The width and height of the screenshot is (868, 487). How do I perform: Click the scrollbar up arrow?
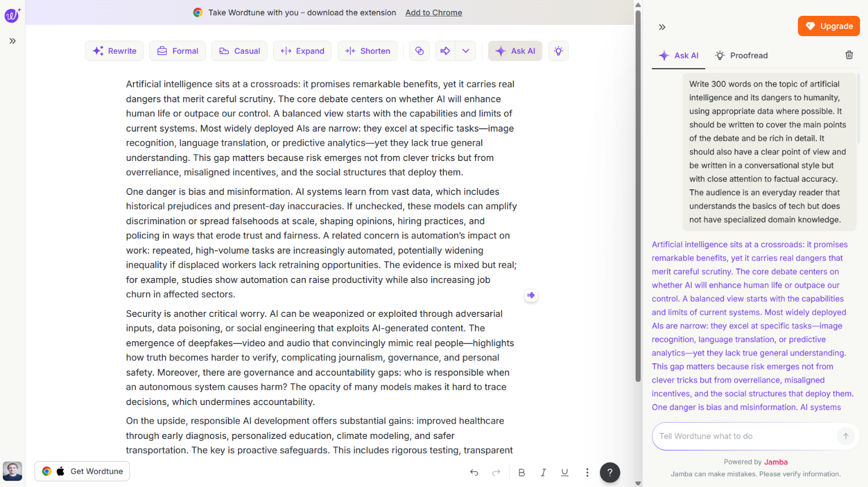(638, 5)
